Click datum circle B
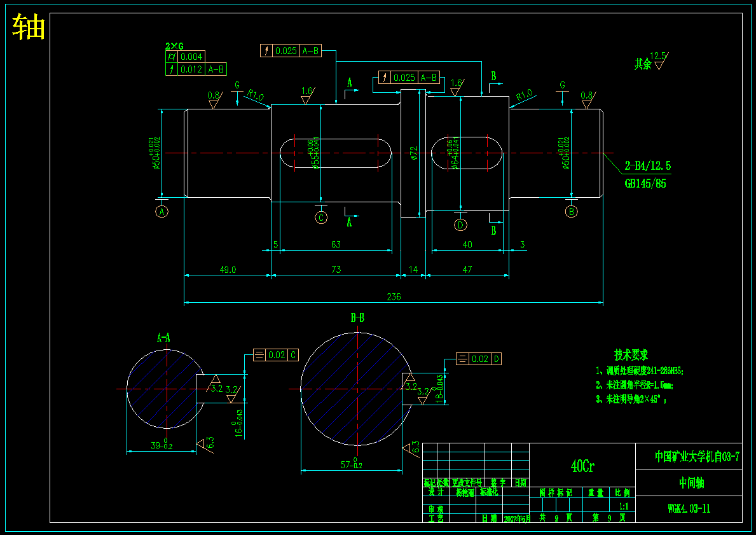The width and height of the screenshot is (756, 535). click(x=572, y=211)
